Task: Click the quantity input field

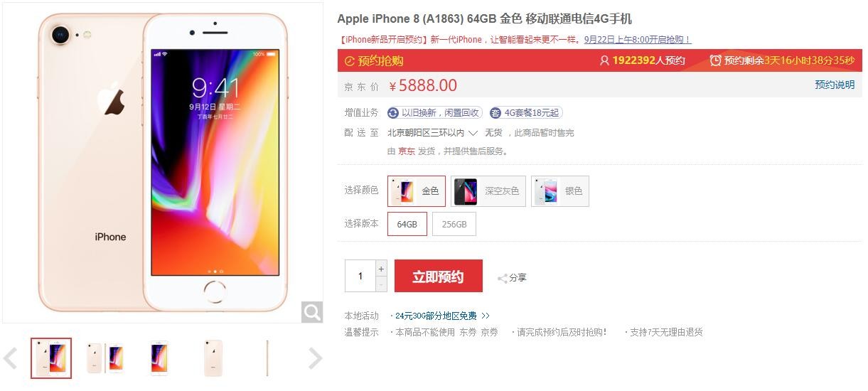Action: [x=360, y=276]
